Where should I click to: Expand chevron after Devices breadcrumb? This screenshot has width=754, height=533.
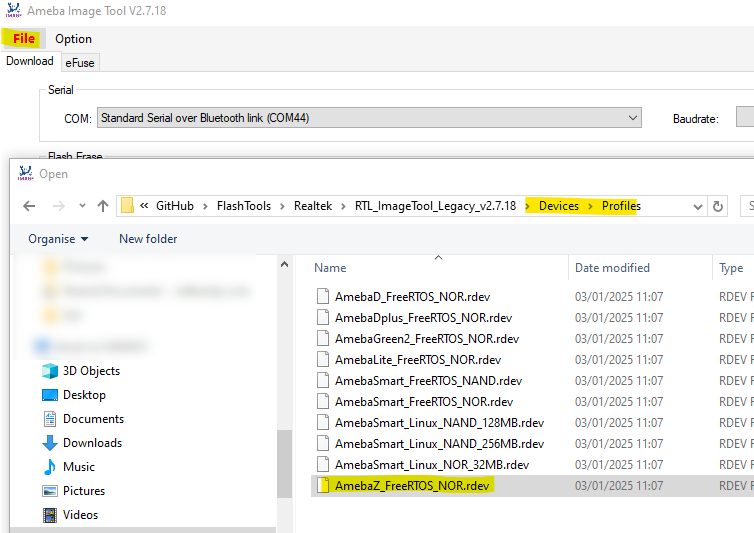pyautogui.click(x=590, y=206)
